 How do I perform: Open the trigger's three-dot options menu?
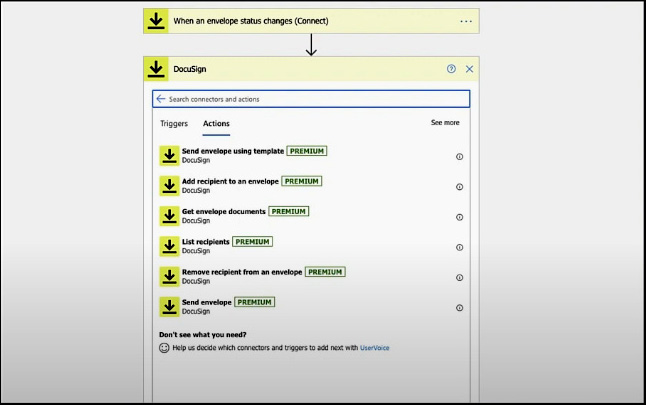pos(466,21)
